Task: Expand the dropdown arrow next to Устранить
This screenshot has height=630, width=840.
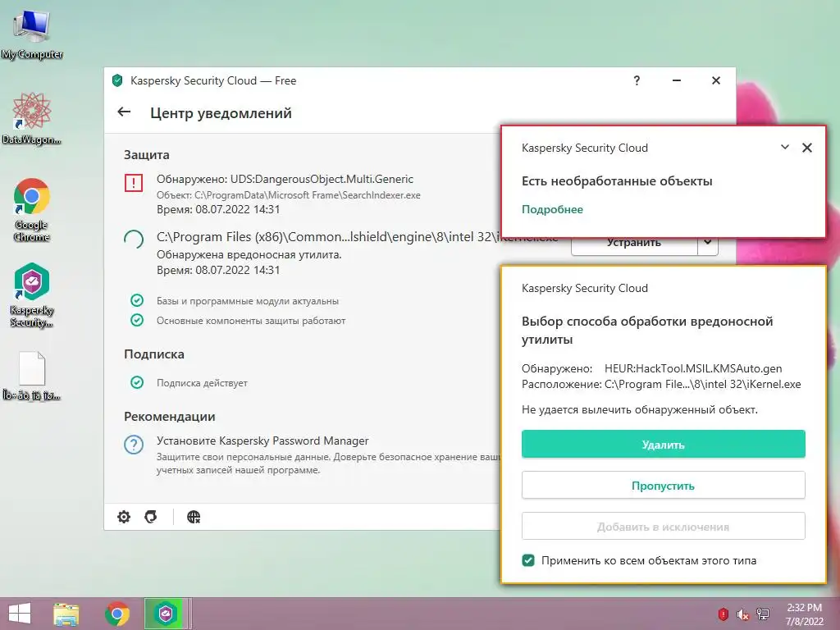Action: [708, 243]
